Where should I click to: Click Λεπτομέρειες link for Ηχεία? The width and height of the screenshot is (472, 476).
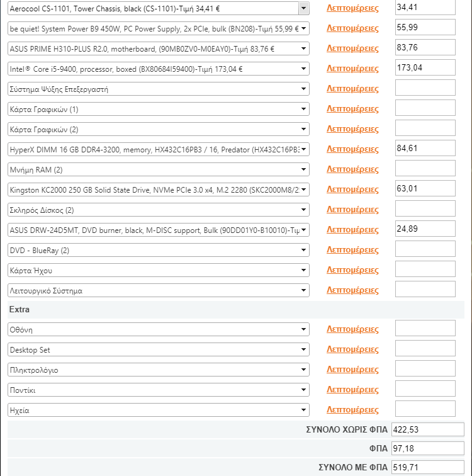click(352, 410)
